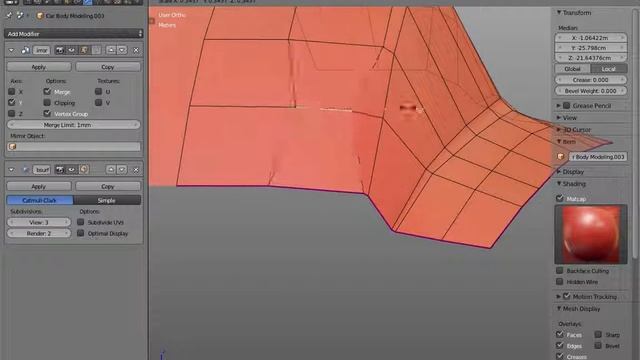Image resolution: width=640 pixels, height=360 pixels.
Task: Click the Subsurf modifier type icon
Action: (25, 169)
